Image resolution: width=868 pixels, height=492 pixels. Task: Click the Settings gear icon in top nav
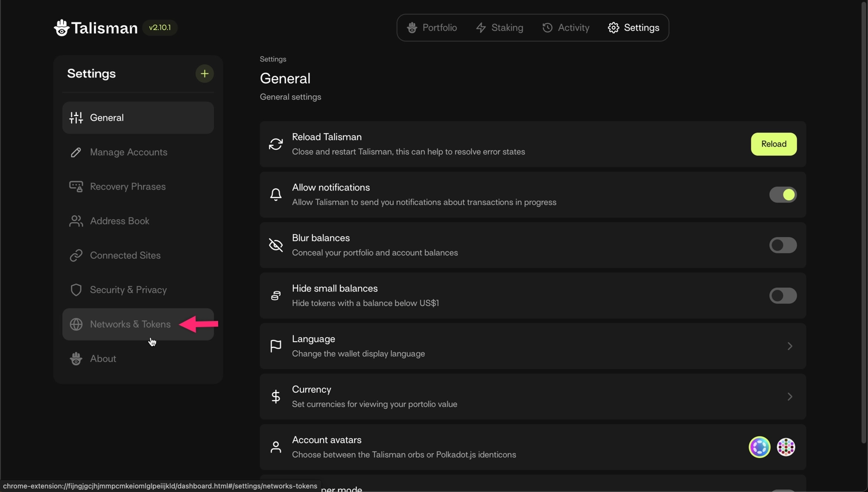pyautogui.click(x=614, y=28)
